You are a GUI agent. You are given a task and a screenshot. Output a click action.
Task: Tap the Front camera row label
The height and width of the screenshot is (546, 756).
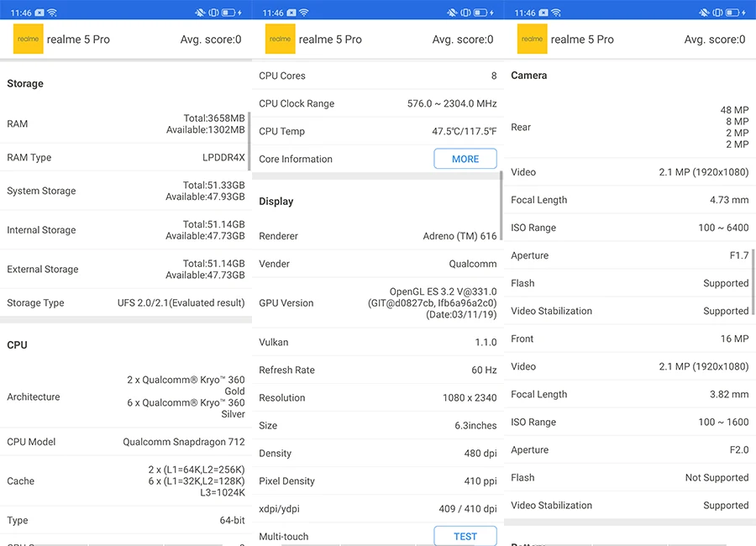coord(522,339)
